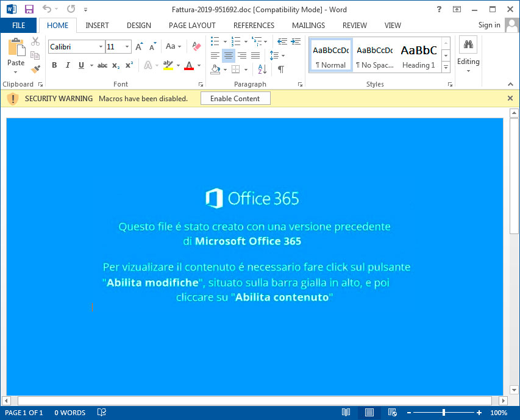Apply the No Spacing style
Viewport: 520px width, 420px height.
pos(375,55)
